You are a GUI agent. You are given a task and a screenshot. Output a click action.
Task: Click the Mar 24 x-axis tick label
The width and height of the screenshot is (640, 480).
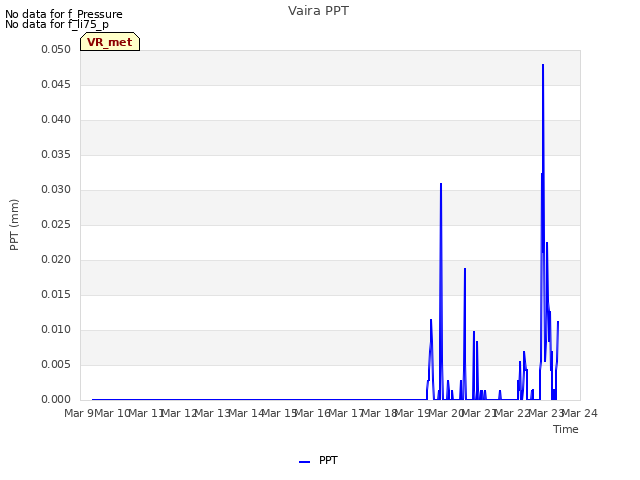pos(580,413)
